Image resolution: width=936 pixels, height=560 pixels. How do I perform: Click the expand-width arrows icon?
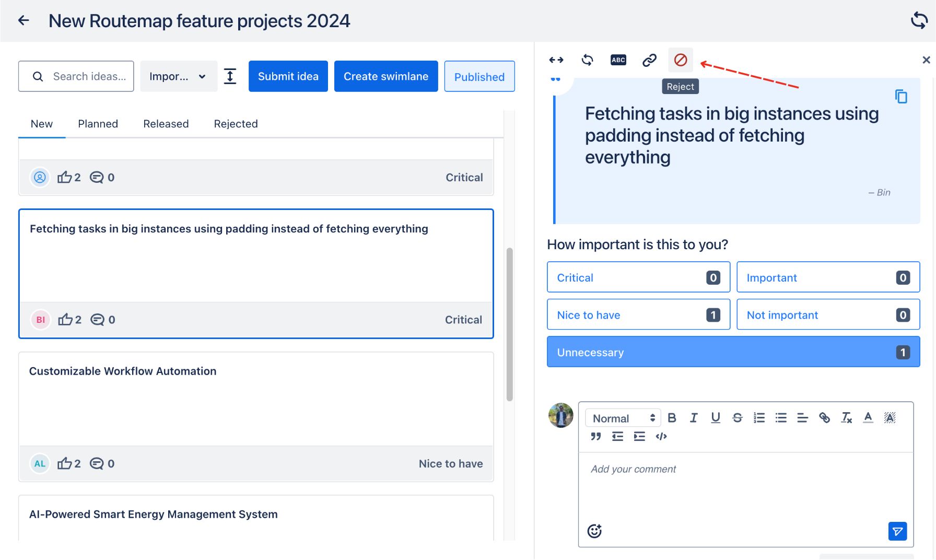click(x=556, y=60)
